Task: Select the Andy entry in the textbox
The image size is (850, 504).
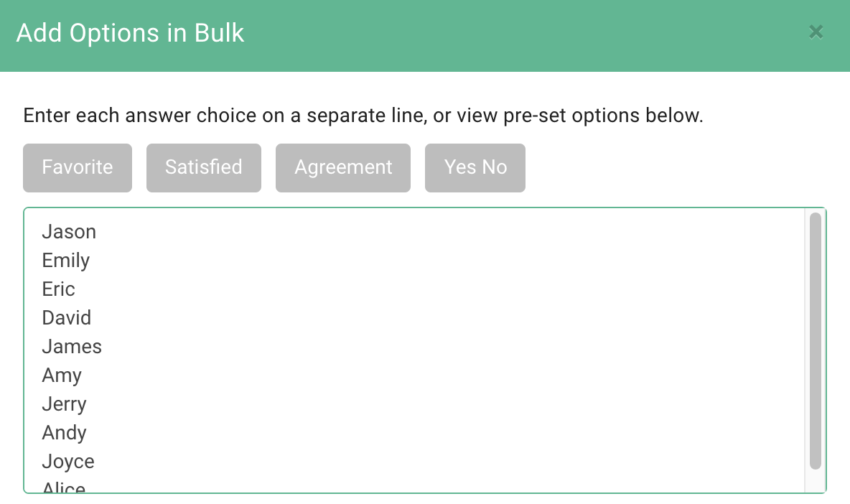Action: 64,432
